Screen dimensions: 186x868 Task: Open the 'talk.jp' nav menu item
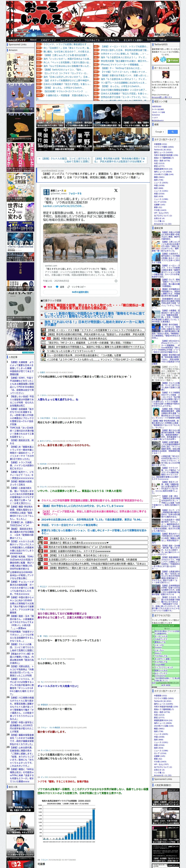[x=163, y=40]
